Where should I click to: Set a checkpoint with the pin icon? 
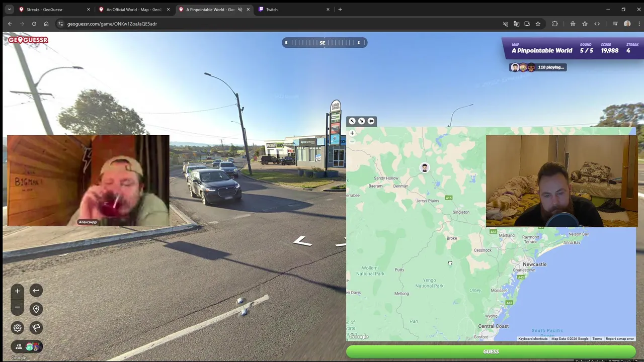(36, 309)
